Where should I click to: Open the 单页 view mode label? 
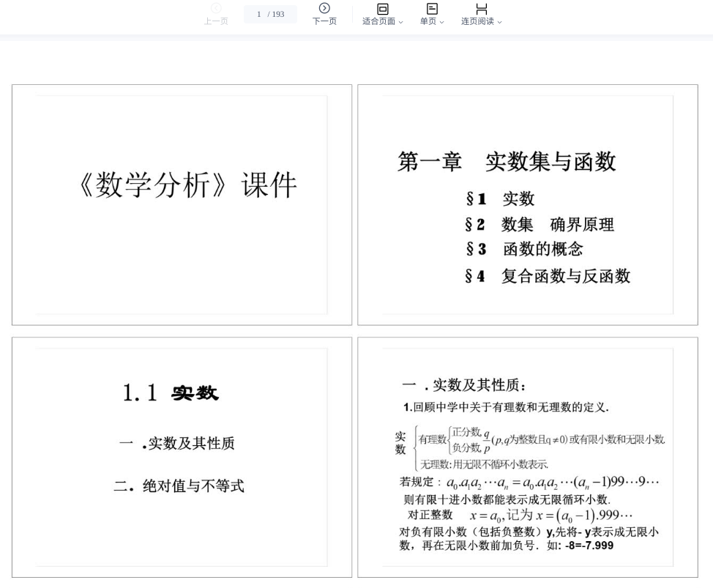(428, 21)
